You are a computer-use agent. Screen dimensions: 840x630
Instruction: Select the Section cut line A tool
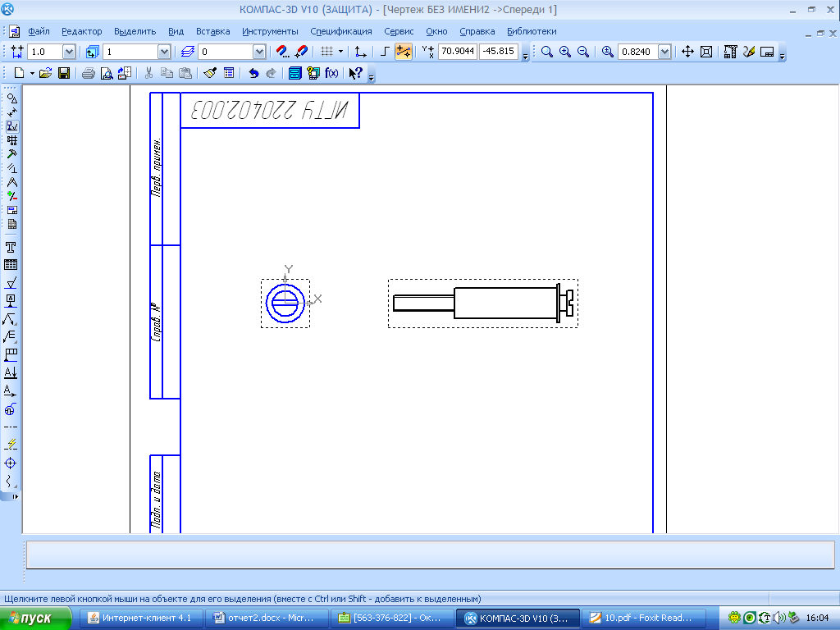[11, 372]
